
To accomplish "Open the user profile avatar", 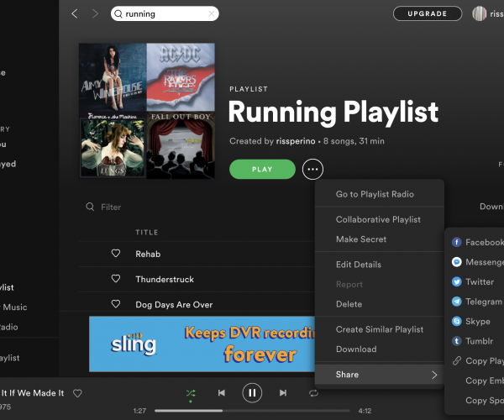I will point(480,13).
